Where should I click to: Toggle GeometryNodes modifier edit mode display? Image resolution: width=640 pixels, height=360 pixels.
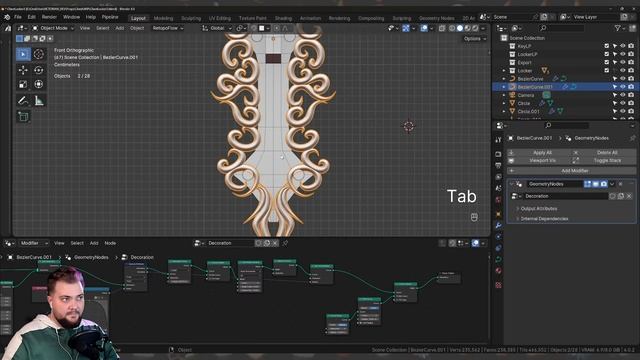tap(587, 184)
